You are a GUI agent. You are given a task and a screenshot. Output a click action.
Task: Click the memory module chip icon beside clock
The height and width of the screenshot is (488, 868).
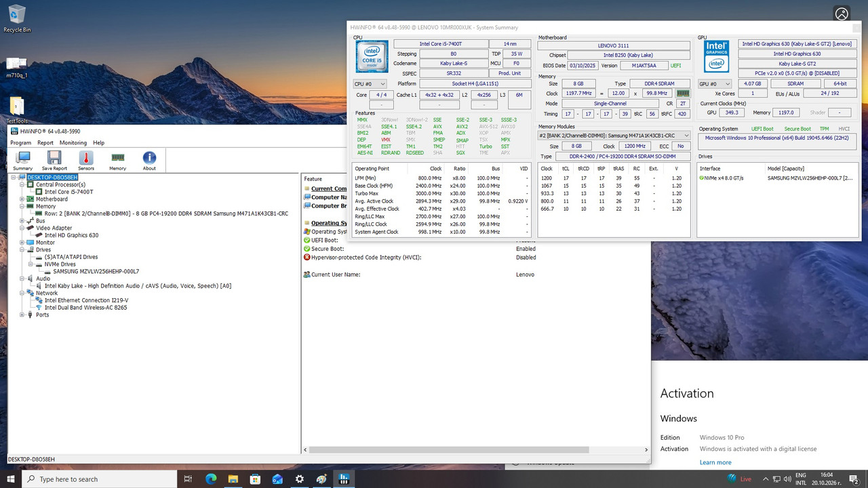point(683,93)
